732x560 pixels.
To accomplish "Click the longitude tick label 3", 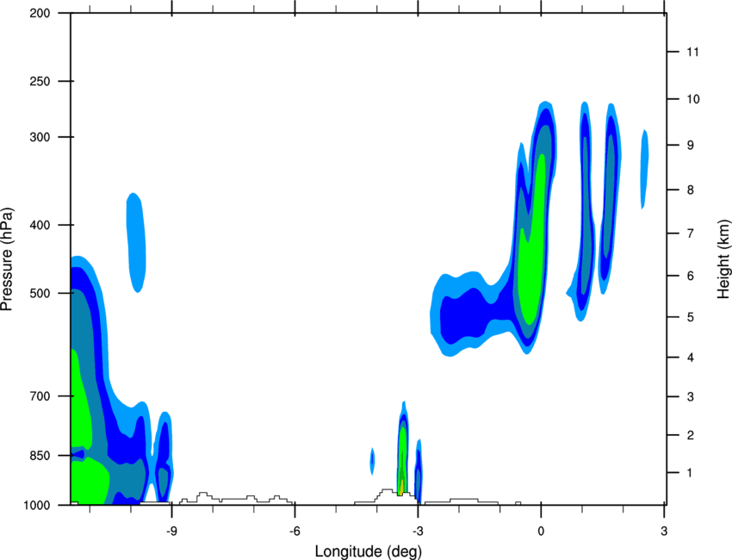I will (664, 531).
